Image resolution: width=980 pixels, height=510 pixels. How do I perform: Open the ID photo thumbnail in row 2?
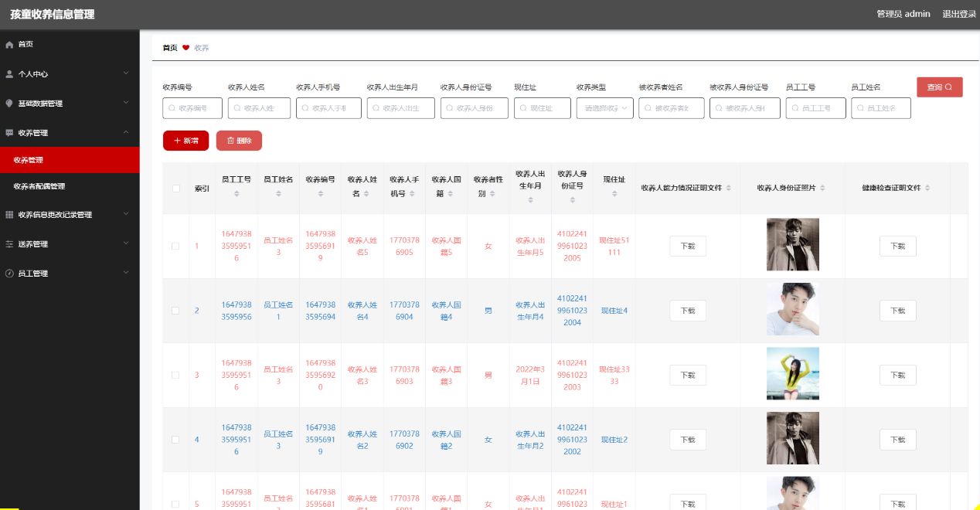point(793,309)
